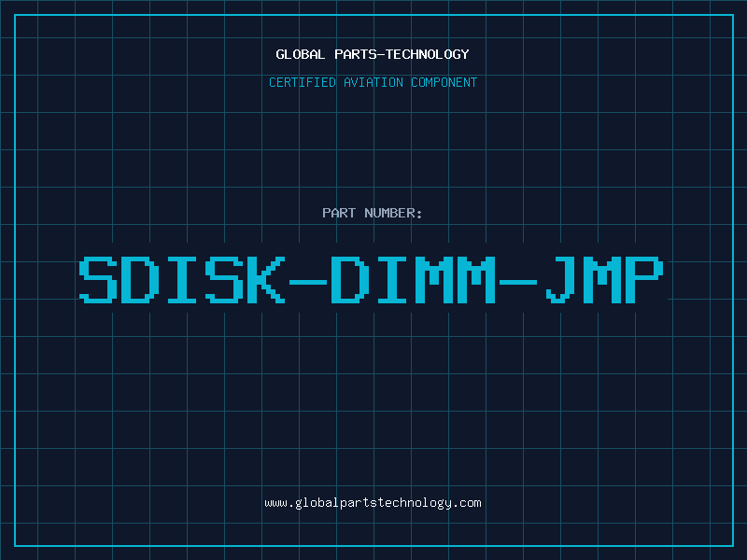Open the www.globalpartstechnology.com website link
Image resolution: width=747 pixels, height=560 pixels.
click(x=373, y=503)
